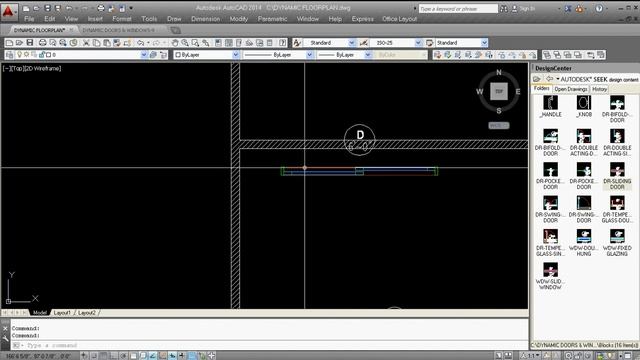Image resolution: width=640 pixels, height=360 pixels.
Task: Click the Load folder icon in DesignCenter
Action: 537,79
